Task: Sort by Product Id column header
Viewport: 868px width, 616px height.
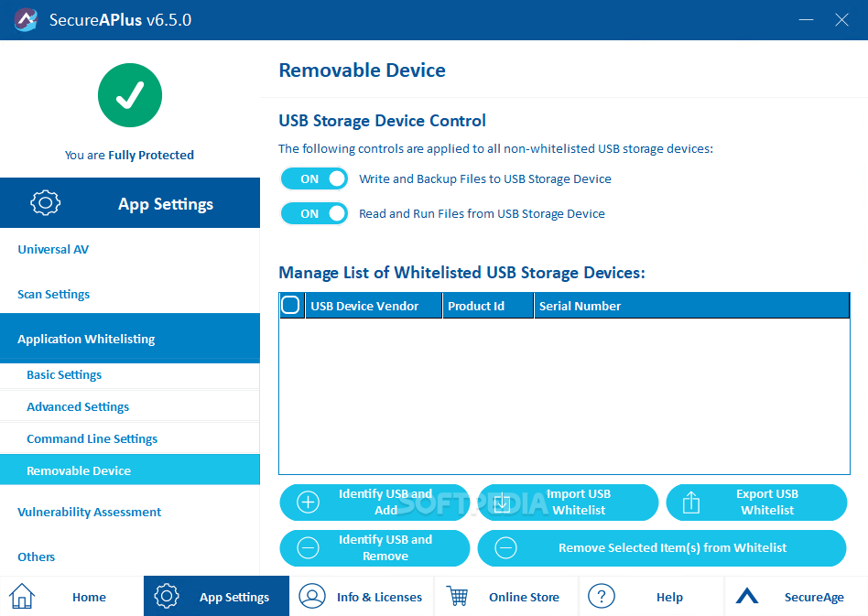Action: click(488, 306)
